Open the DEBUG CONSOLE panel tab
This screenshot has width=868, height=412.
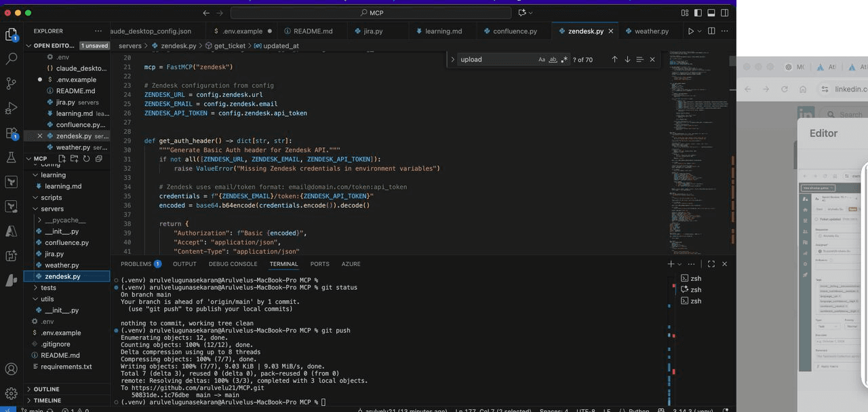coord(233,264)
